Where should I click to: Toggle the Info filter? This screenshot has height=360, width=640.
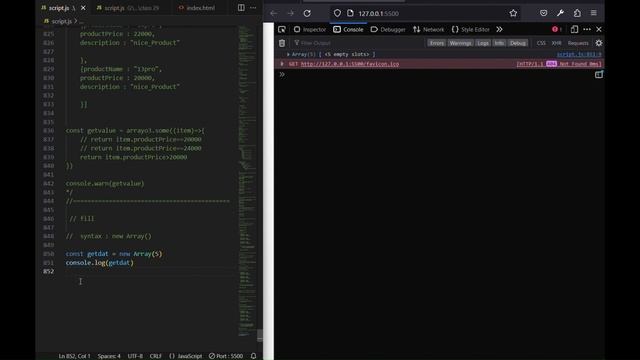click(x=499, y=43)
